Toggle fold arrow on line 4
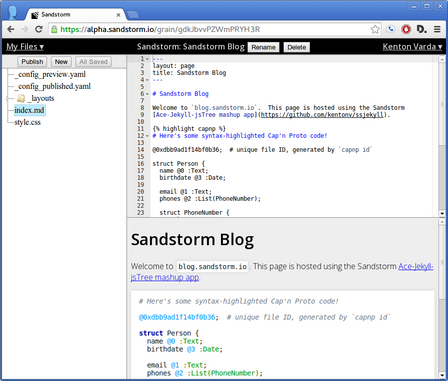Screen dimensions: 448x381 tap(147, 80)
